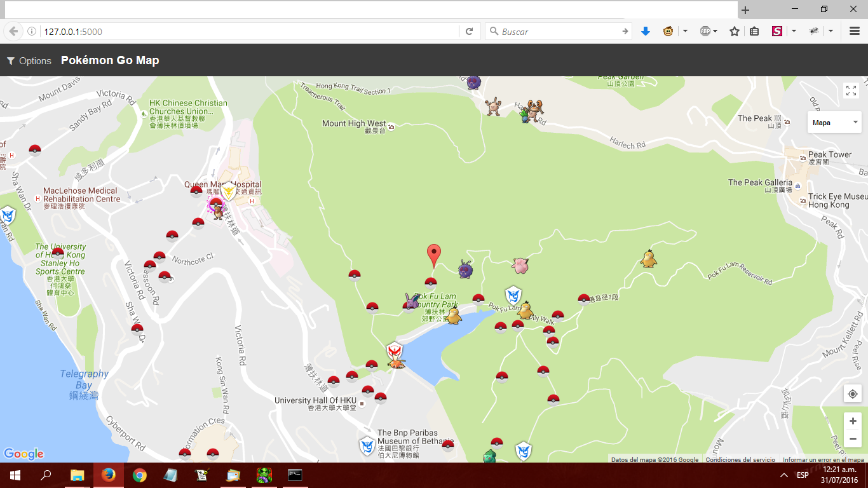
Task: Select the Rattata by Pok Fu Lam Country Park
Action: 413,302
